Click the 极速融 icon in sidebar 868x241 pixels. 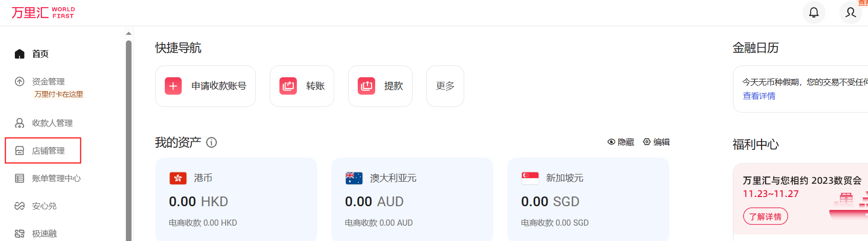tap(19, 233)
